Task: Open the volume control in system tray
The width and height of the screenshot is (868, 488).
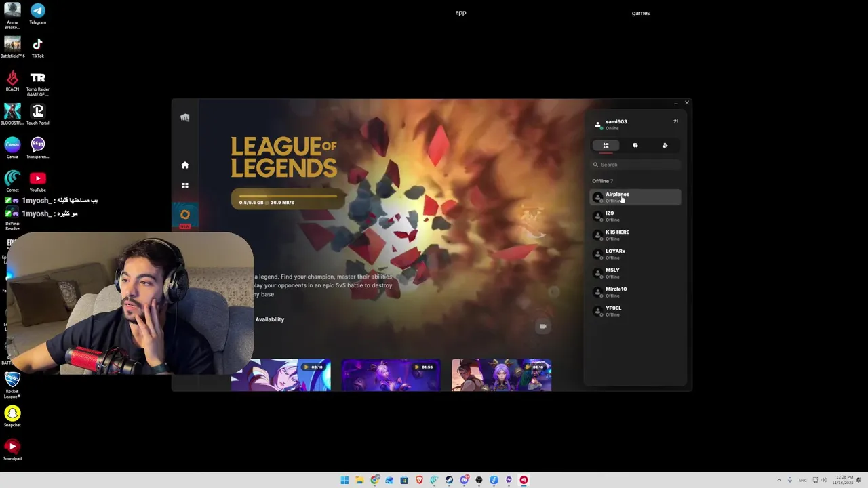Action: (x=825, y=480)
